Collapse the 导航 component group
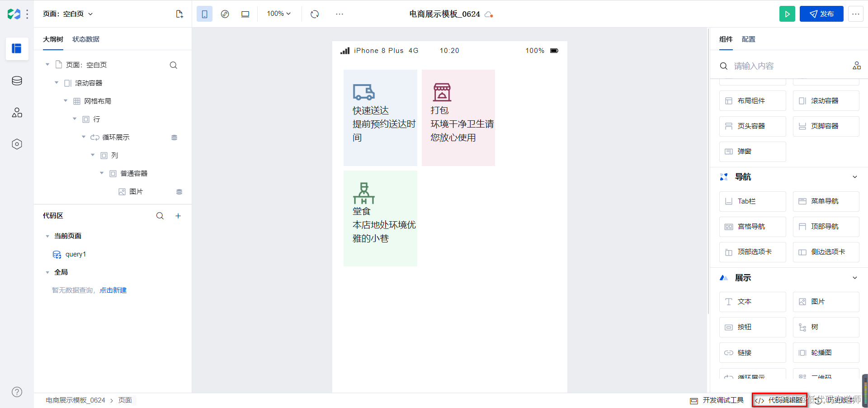The image size is (868, 408). click(855, 177)
